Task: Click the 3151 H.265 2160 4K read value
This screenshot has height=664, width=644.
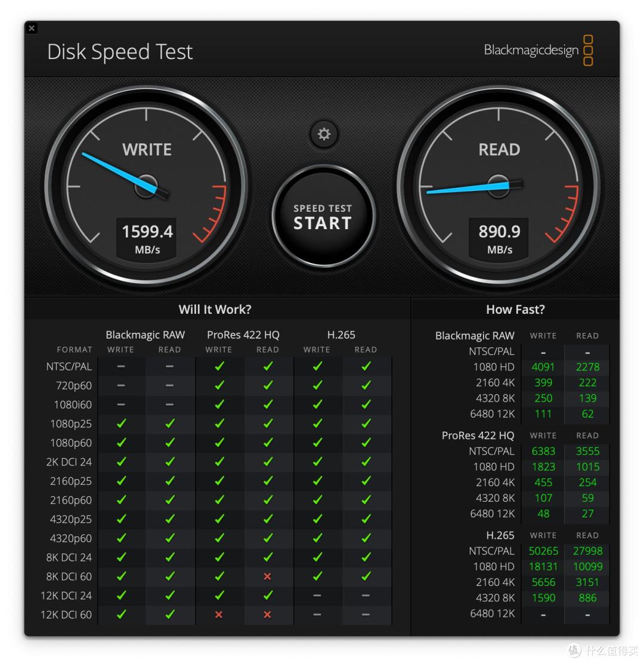Action: pyautogui.click(x=587, y=582)
